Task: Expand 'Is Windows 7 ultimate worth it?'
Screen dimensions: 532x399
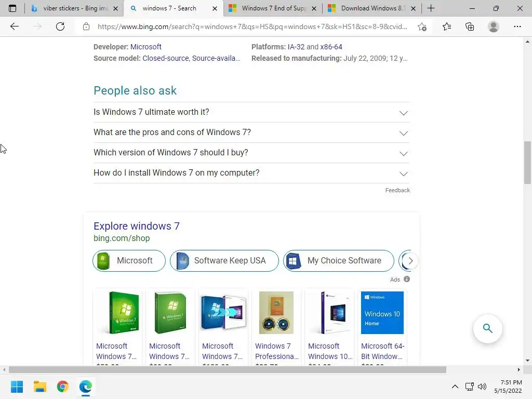Action: [251, 112]
